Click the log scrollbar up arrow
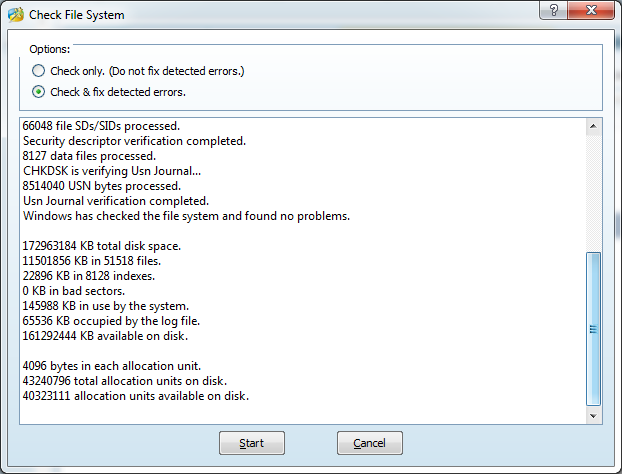 (594, 127)
